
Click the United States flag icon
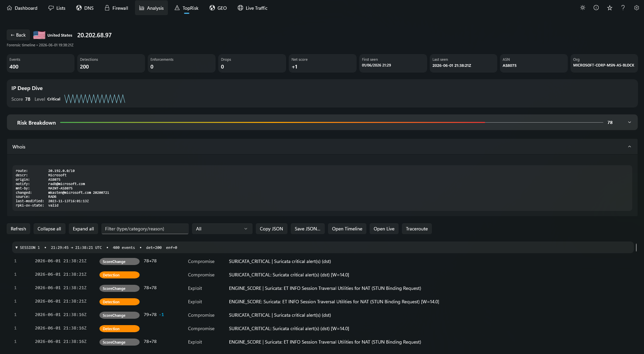[x=39, y=35]
